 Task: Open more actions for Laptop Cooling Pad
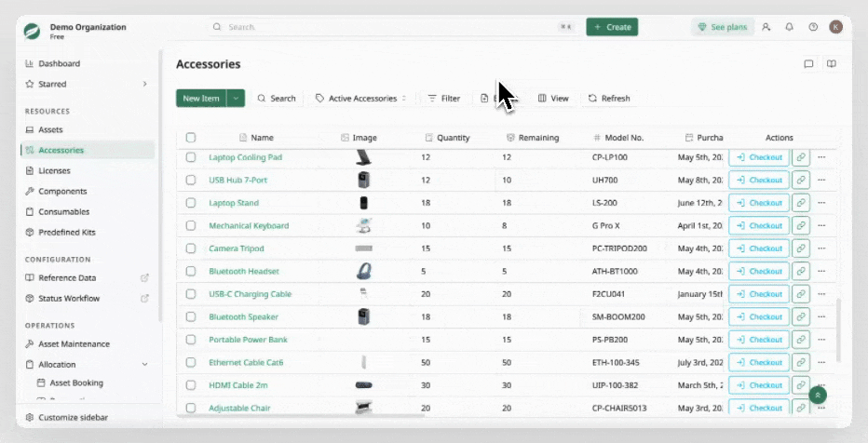click(821, 157)
